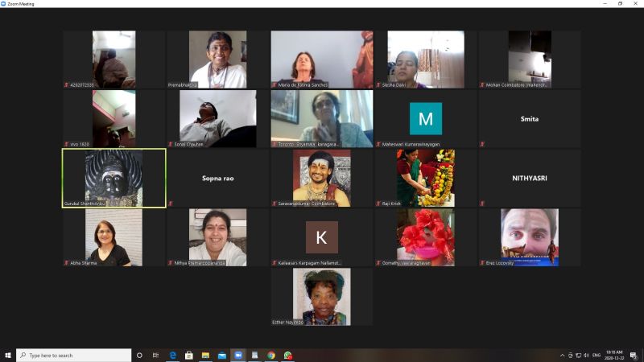Open the Microsoft Store taskbar icon
The image size is (644, 362).
[x=189, y=355]
